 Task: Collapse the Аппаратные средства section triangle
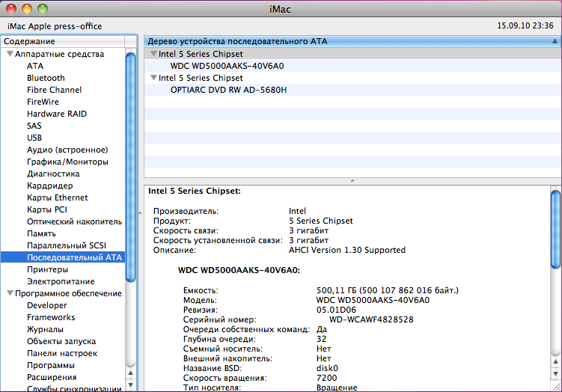(10, 54)
